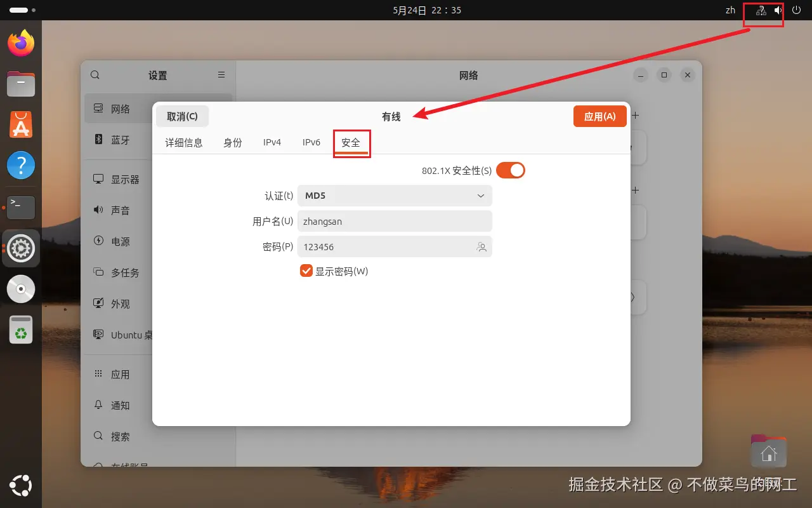Switch to the Security tab
812x508 pixels.
tap(351, 142)
